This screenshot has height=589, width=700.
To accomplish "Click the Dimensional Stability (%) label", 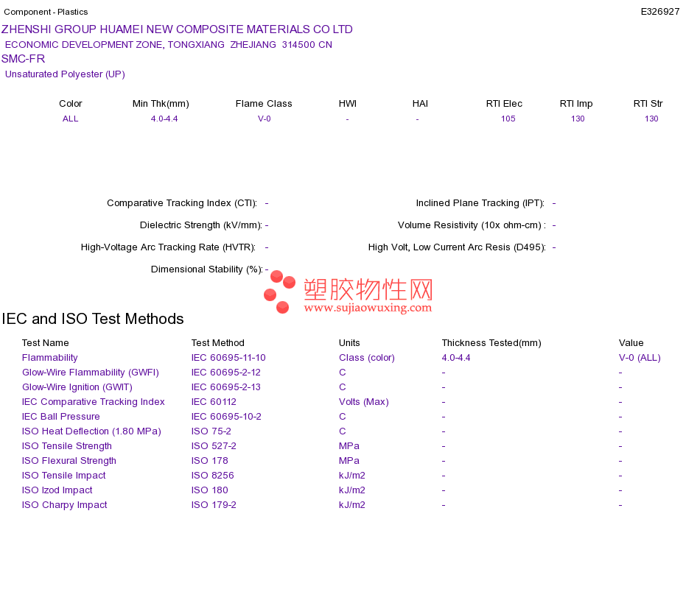I will click(x=207, y=269).
